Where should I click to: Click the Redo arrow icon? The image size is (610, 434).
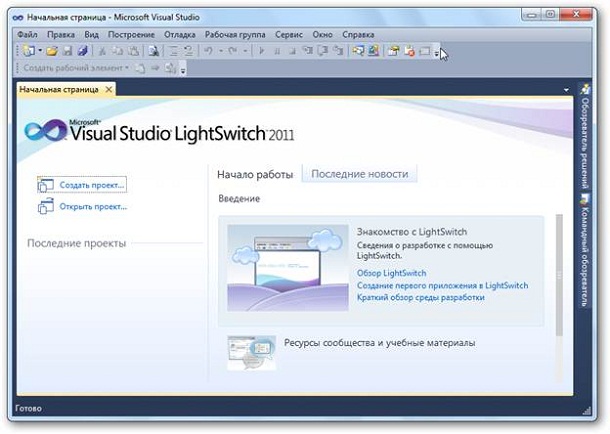coord(233,51)
